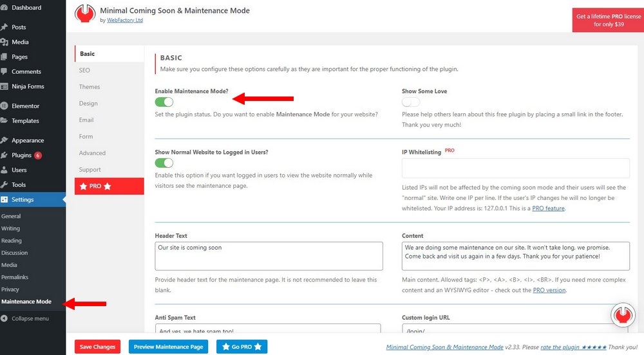Open the Email tab
The height and width of the screenshot is (355, 644).
[x=109, y=120]
